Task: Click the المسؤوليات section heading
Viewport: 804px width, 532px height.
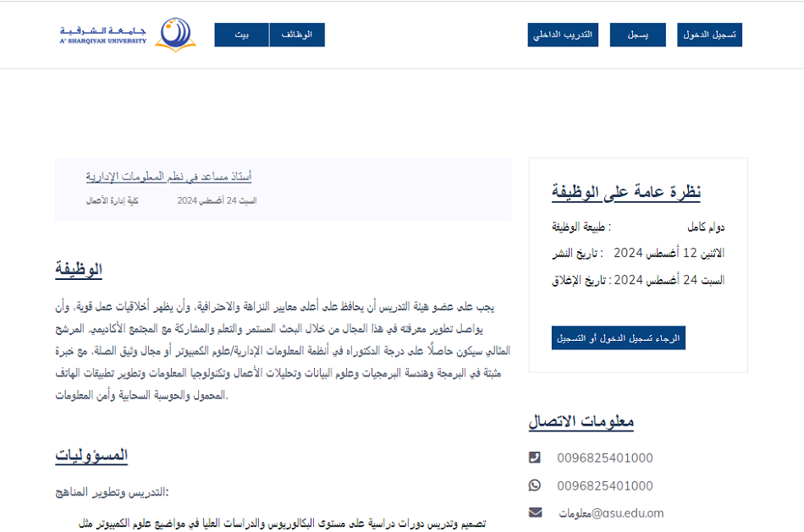Action: coord(91,455)
